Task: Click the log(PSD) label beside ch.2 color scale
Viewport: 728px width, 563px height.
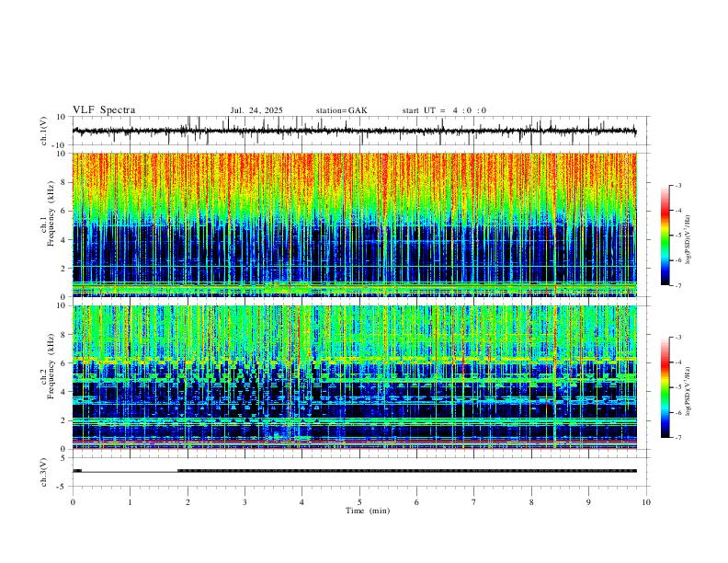Action: 688,392
